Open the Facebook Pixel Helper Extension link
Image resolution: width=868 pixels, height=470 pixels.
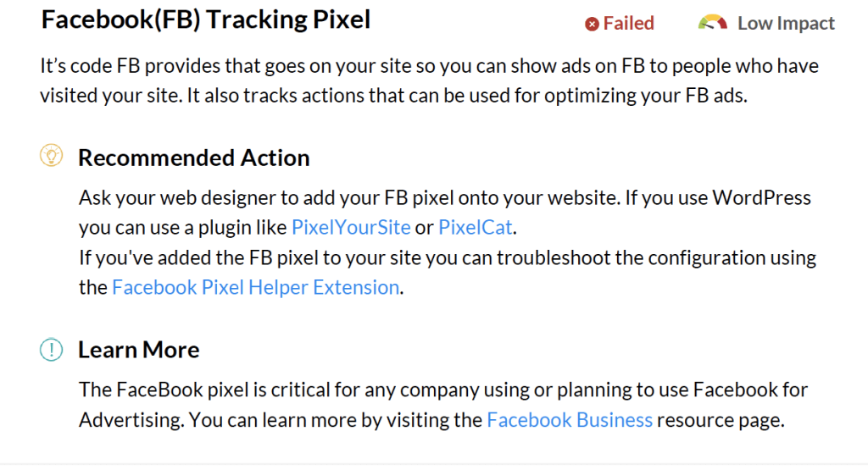click(256, 287)
